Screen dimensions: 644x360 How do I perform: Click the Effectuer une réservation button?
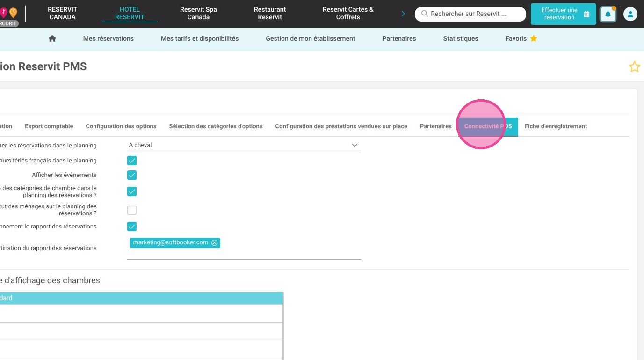[564, 14]
